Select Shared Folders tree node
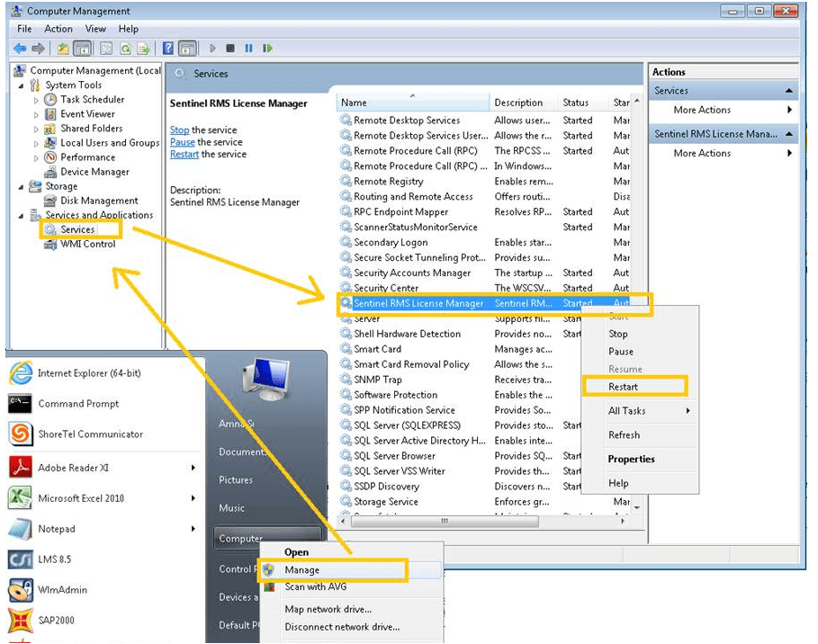The height and width of the screenshot is (644, 818). 91,129
